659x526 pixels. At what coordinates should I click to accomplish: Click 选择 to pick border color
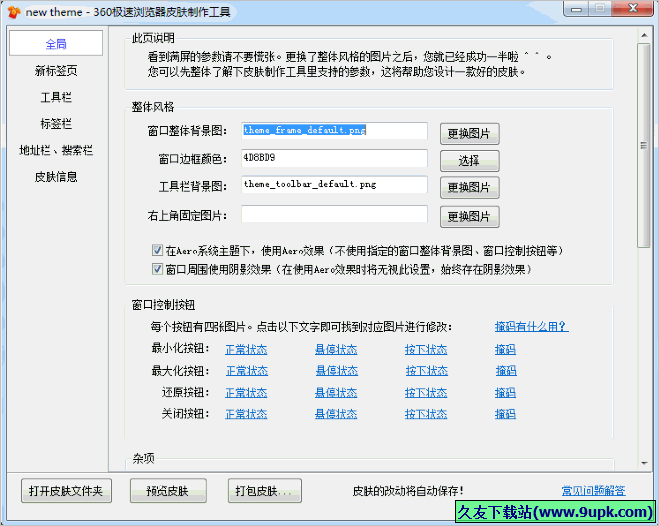pyautogui.click(x=469, y=161)
